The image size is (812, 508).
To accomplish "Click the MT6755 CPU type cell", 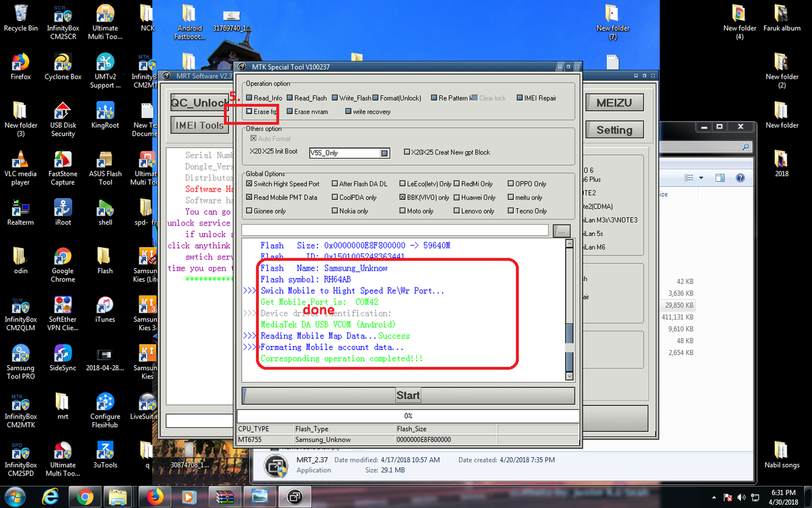I will click(265, 439).
